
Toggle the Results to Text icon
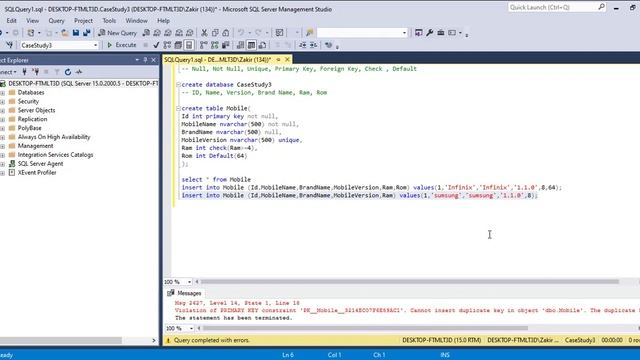coord(241,45)
